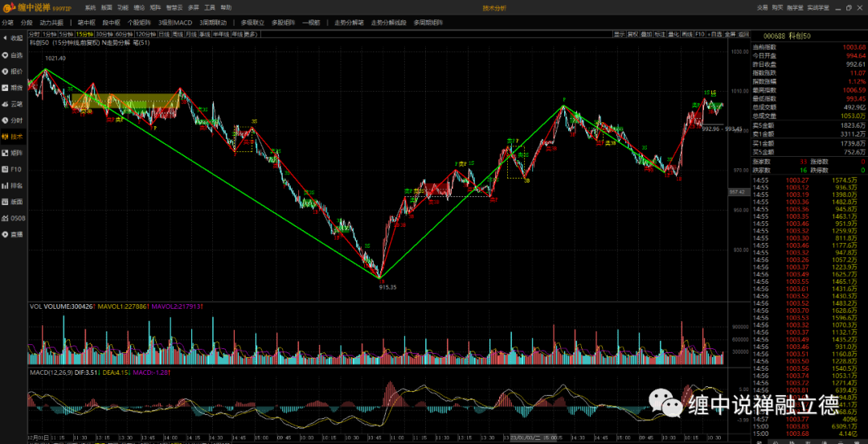Expand the 更多 period options

252,34
